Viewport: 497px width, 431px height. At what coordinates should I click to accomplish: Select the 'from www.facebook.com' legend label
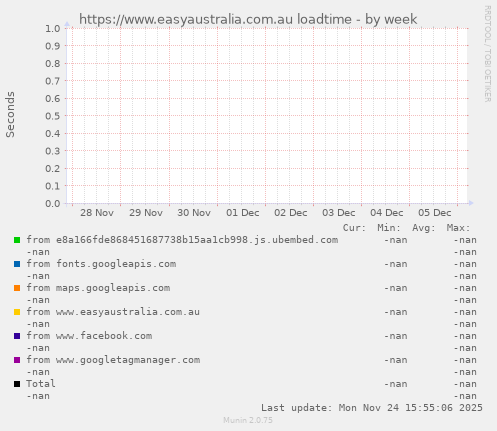[x=89, y=336]
